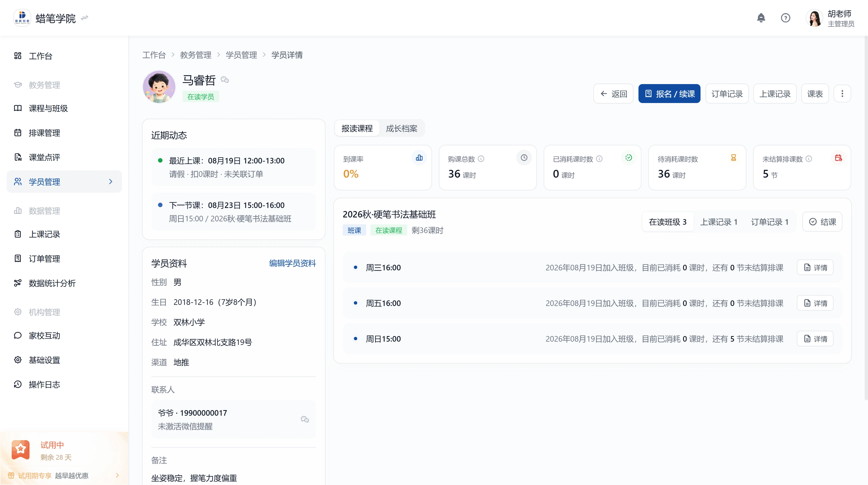Image resolution: width=868 pixels, height=485 pixels.
Task: Open 上课记录 from the header buttons
Action: coord(775,94)
